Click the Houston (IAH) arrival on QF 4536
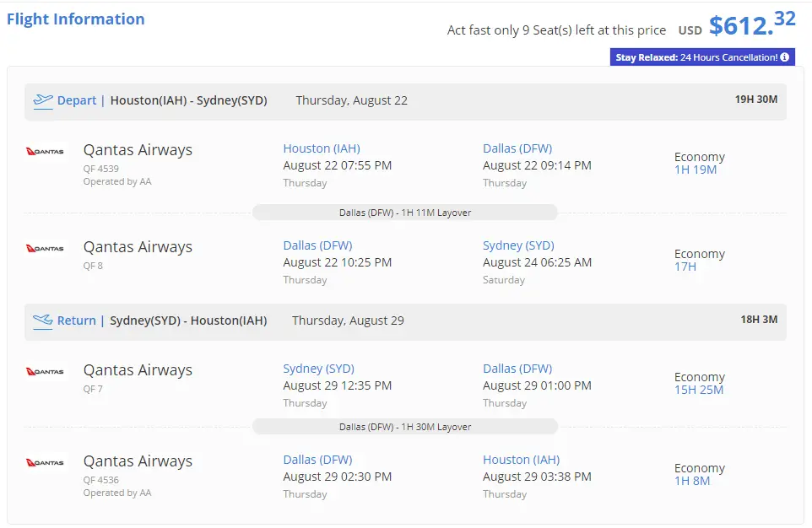This screenshot has width=812, height=528. pyautogui.click(x=521, y=460)
